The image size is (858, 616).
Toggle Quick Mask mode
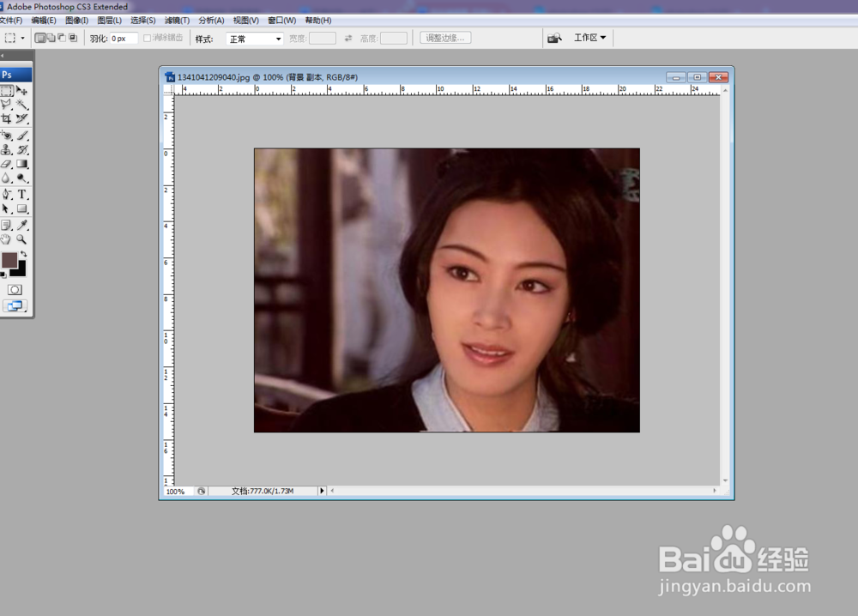click(15, 290)
